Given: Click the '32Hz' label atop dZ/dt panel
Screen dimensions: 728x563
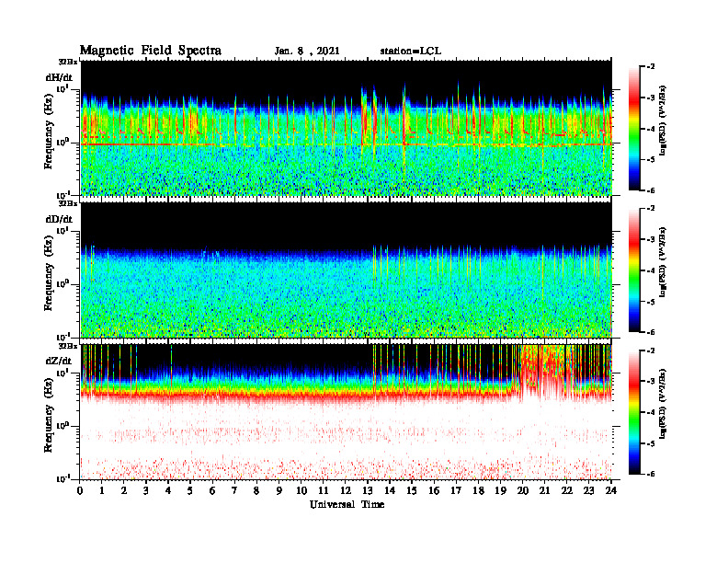Looking at the screenshot, I should click(x=67, y=346).
